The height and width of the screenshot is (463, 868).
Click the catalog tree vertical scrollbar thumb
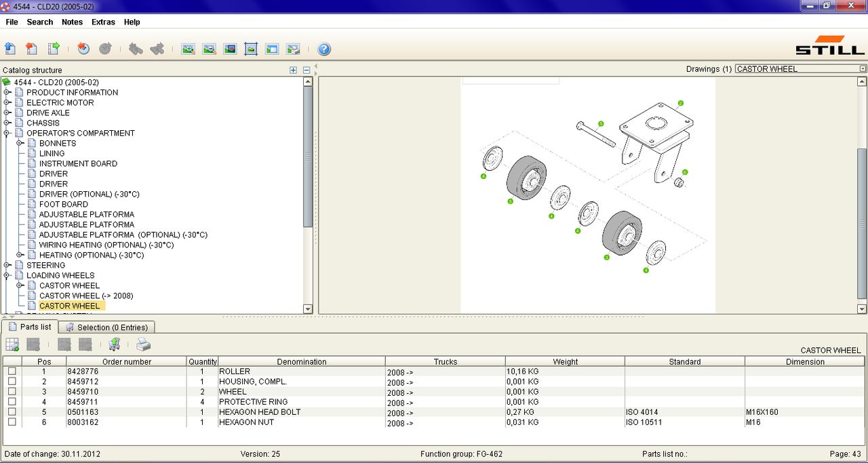[x=308, y=157]
